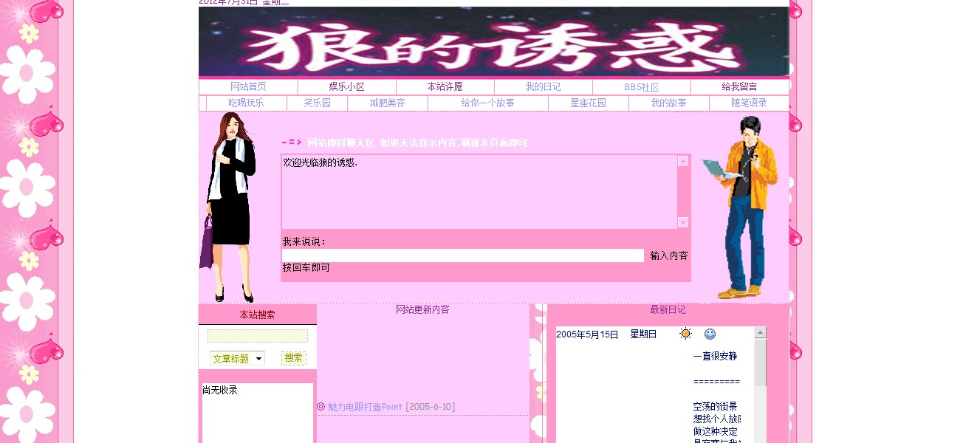This screenshot has height=443, width=980.
Task: Click the chat box scroll-down arrow
Action: pos(683,222)
